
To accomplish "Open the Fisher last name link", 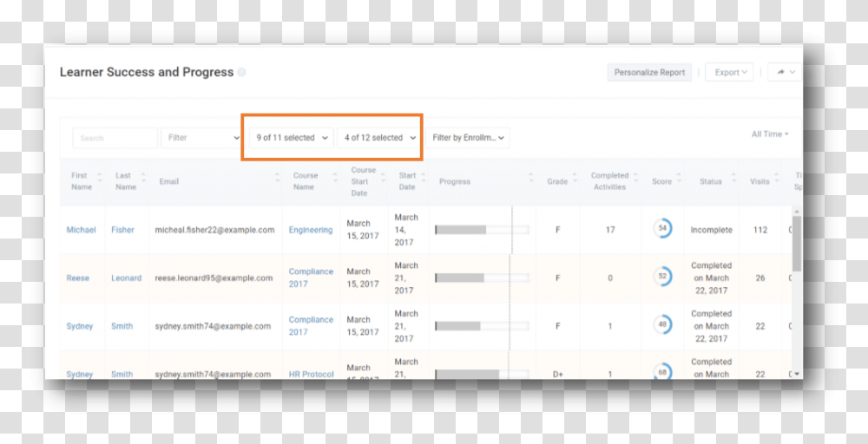I will click(122, 230).
